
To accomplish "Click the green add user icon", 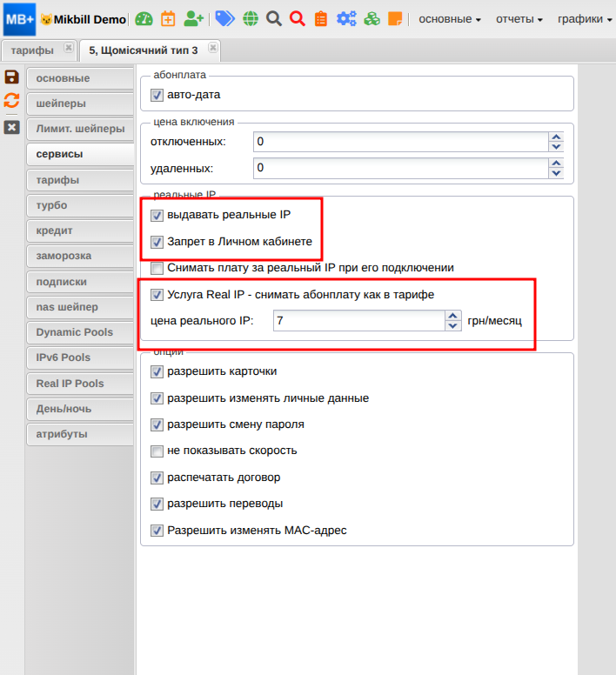I will click(193, 19).
